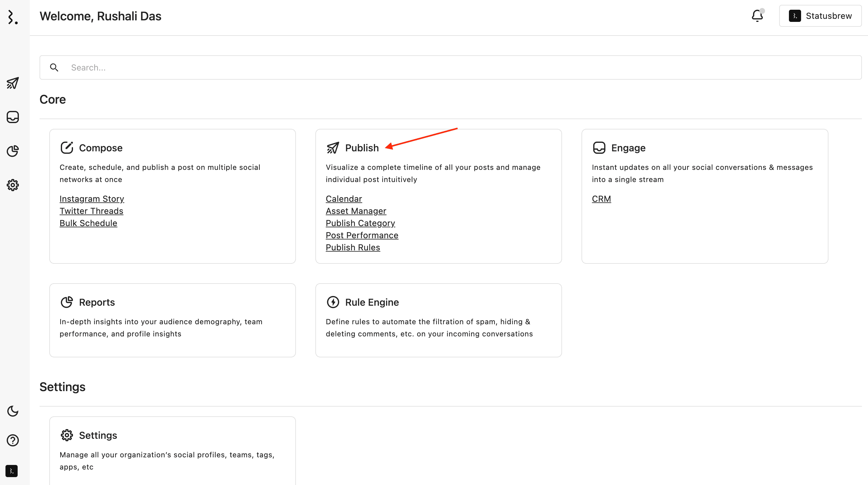Toggle dark mode moon icon
The height and width of the screenshot is (485, 868).
pos(13,411)
